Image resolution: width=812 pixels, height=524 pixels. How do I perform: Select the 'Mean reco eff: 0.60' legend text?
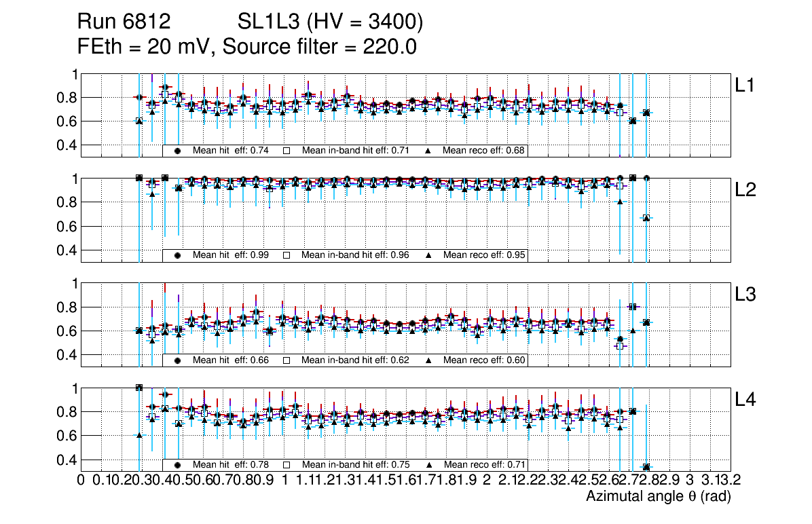[x=484, y=360]
